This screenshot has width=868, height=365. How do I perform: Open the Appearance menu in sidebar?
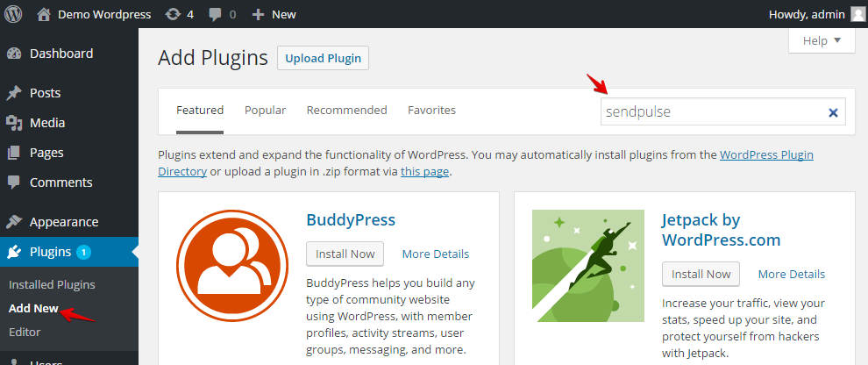coord(63,222)
